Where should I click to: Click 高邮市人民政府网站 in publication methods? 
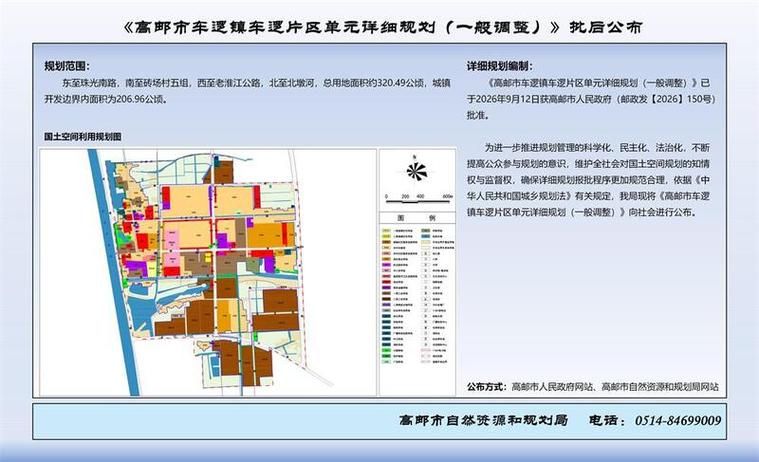pos(552,386)
